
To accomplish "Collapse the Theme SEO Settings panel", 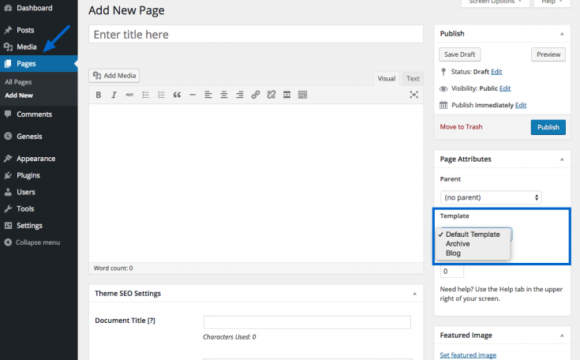I will (x=415, y=294).
